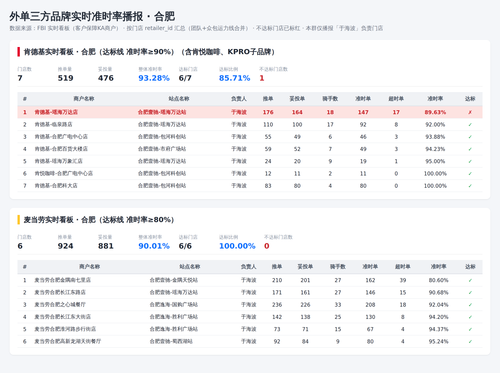Select merchant 肯德基-合肥百货大楼店

point(61,149)
